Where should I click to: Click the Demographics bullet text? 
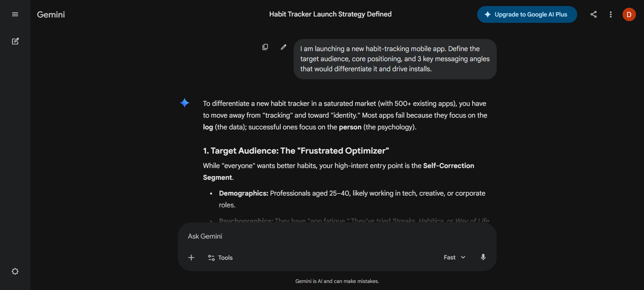point(352,199)
